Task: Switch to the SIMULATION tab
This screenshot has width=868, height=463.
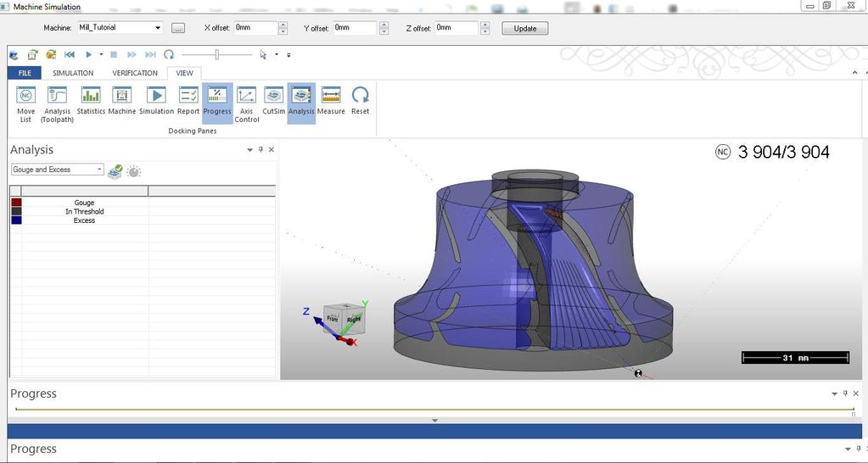Action: [x=73, y=73]
